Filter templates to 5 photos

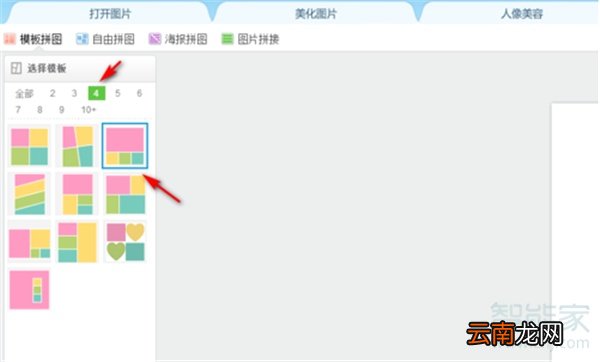pyautogui.click(x=117, y=93)
